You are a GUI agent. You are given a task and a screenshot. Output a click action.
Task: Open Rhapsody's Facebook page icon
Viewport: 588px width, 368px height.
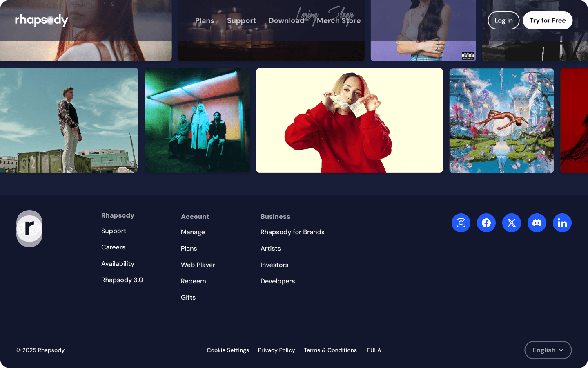(x=486, y=223)
